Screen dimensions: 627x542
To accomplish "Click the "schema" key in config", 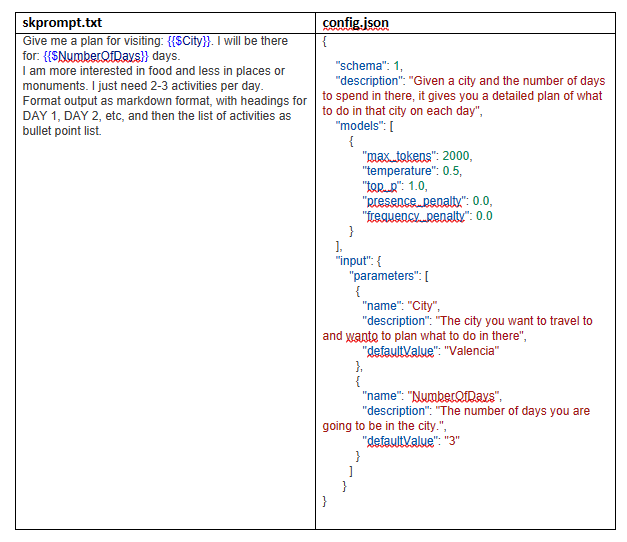I will [x=362, y=66].
